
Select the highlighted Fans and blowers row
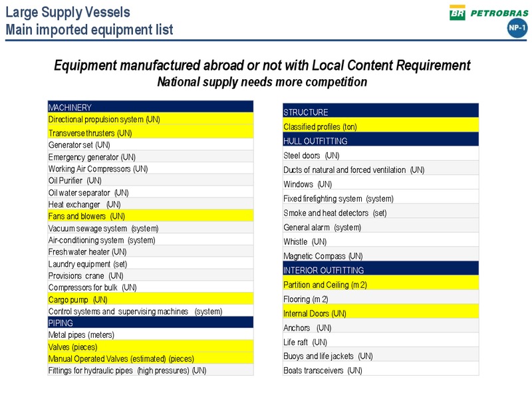tap(150, 215)
